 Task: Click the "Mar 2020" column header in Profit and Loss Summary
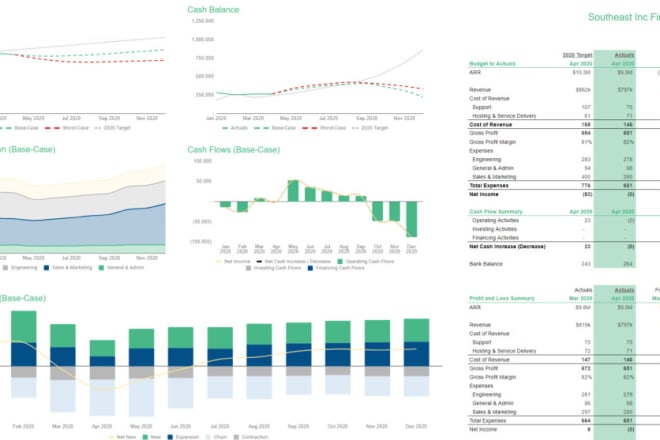coord(580,299)
